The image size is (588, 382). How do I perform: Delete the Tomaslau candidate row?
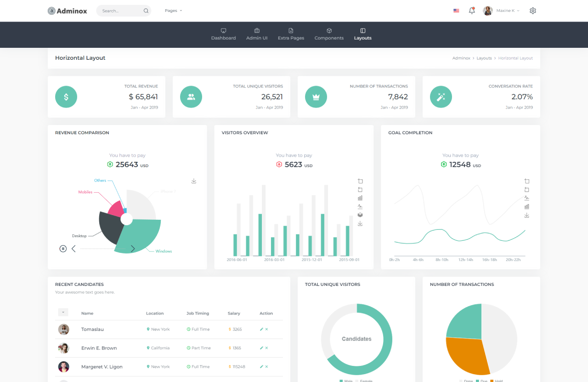point(266,329)
